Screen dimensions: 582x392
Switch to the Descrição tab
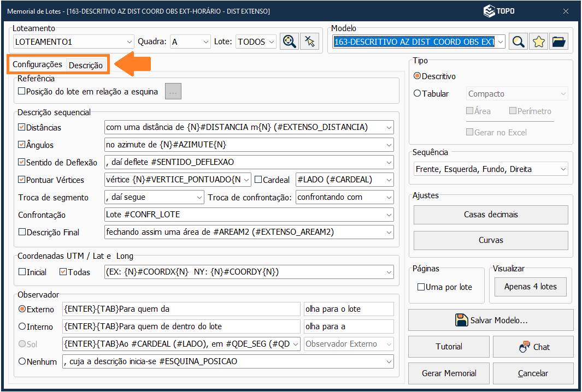[x=85, y=65]
